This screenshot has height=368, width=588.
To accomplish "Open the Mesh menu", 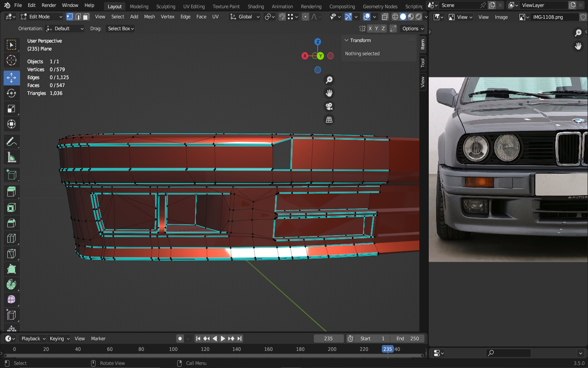I will point(149,17).
